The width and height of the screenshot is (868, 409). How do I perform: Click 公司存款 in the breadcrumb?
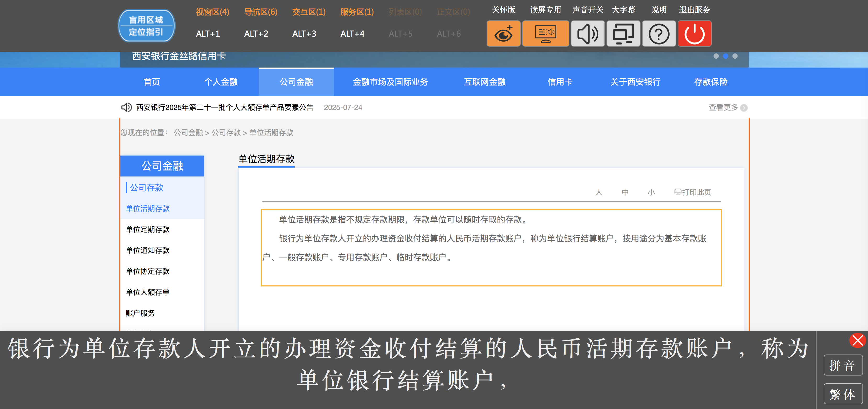(226, 132)
